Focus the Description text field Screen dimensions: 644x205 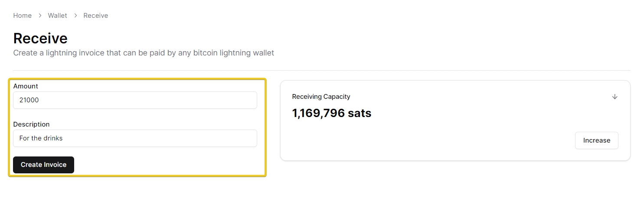135,138
